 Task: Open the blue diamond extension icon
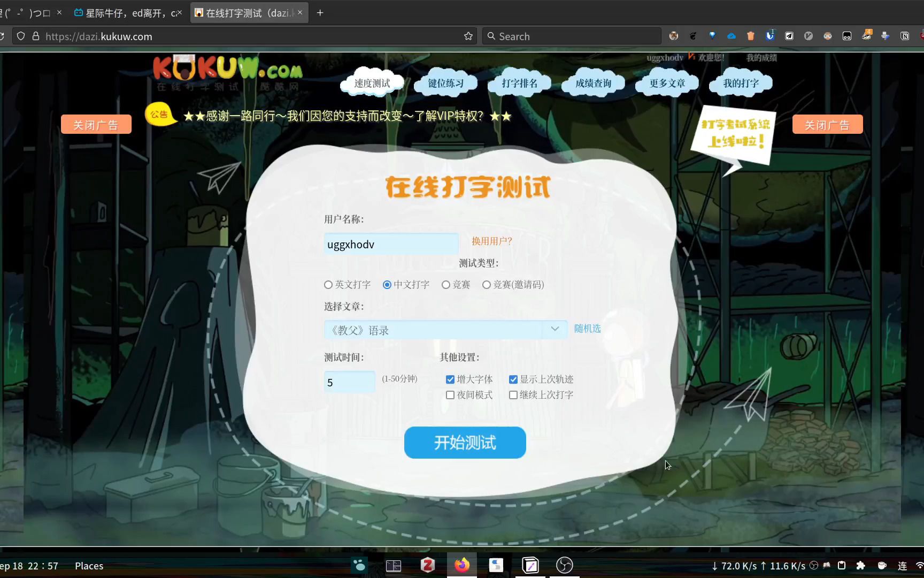click(712, 36)
